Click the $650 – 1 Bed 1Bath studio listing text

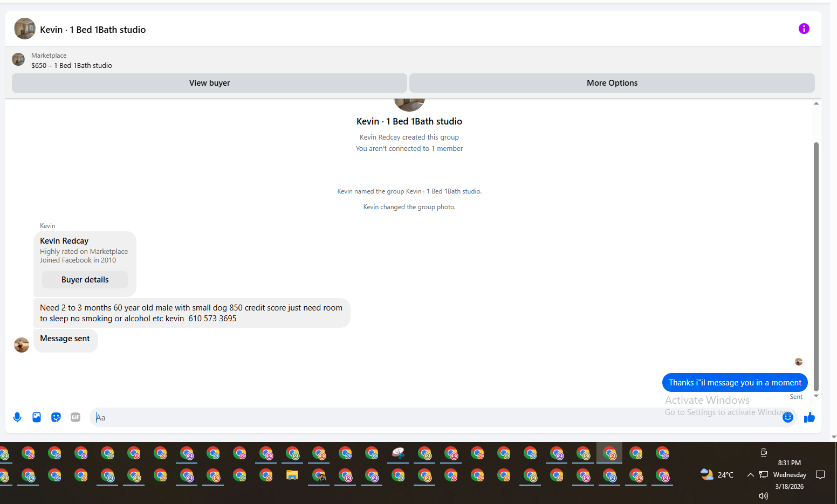pos(72,65)
